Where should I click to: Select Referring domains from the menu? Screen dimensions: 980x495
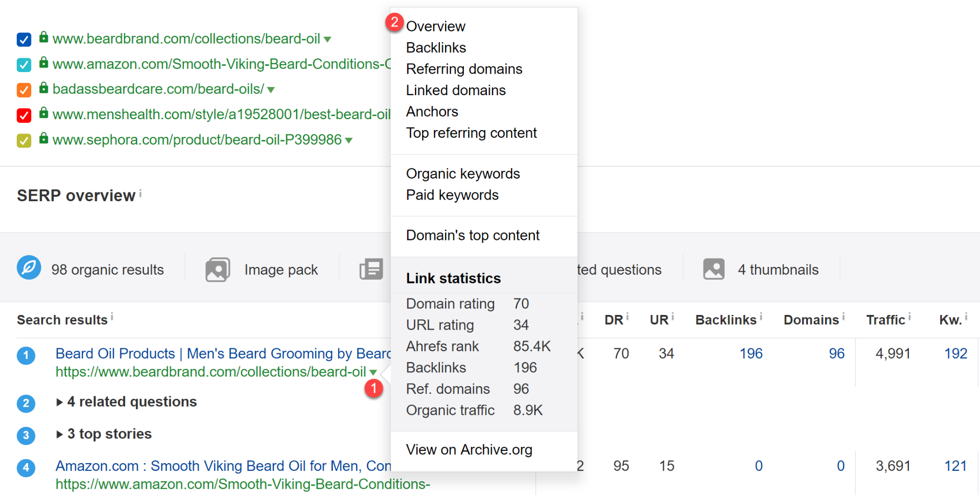pyautogui.click(x=464, y=69)
